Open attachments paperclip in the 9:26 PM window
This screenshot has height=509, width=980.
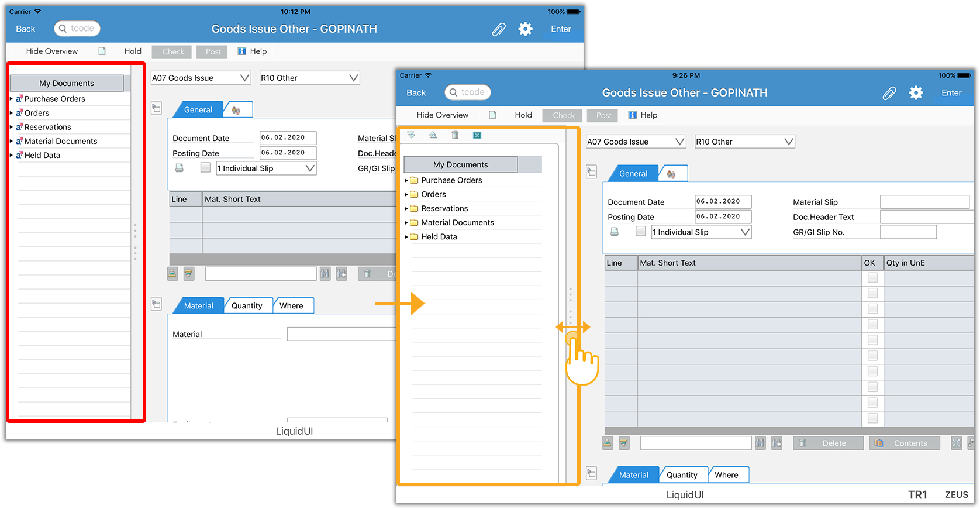point(889,93)
